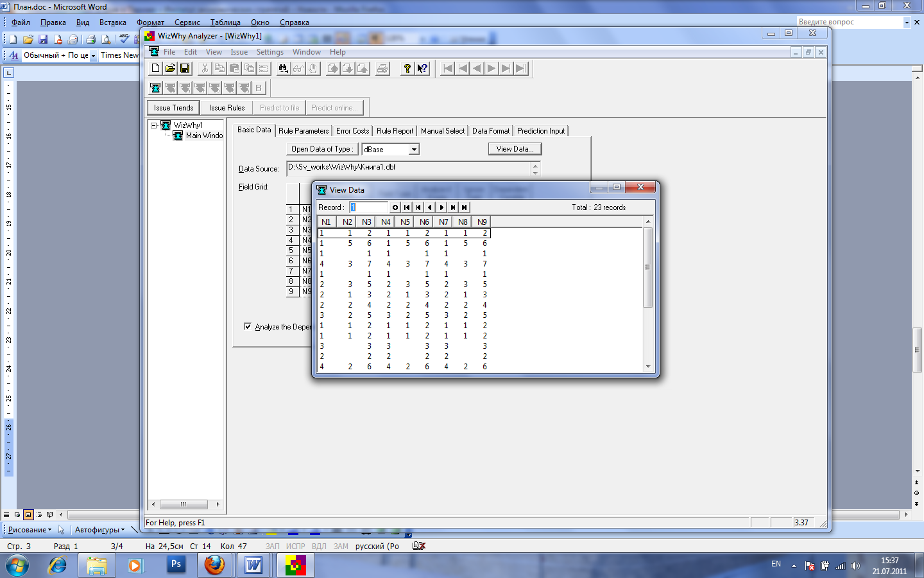This screenshot has width=924, height=578.
Task: Click Word document vertical scrollbar thumb
Action: [917, 350]
